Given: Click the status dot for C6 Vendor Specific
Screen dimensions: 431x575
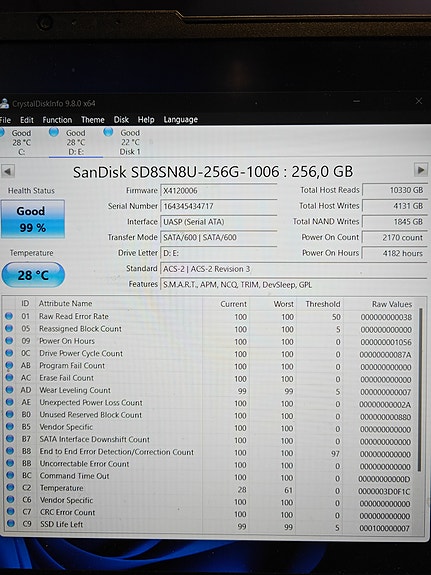Looking at the screenshot, I should coord(11,499).
